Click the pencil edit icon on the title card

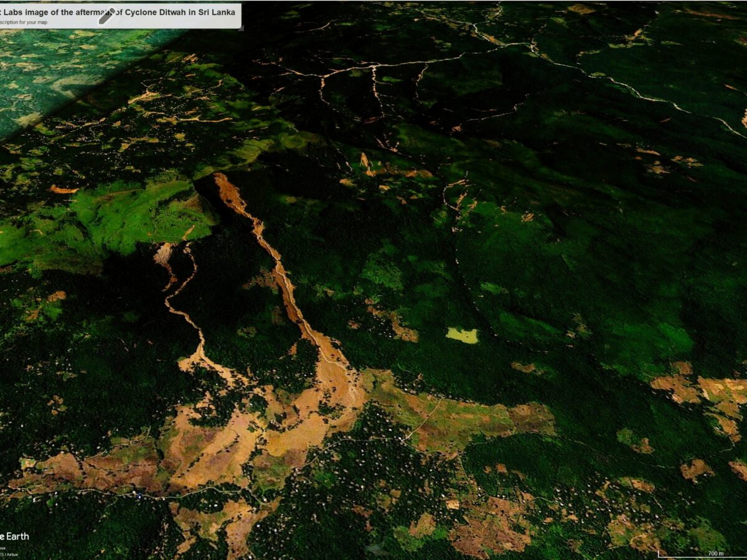106,16
